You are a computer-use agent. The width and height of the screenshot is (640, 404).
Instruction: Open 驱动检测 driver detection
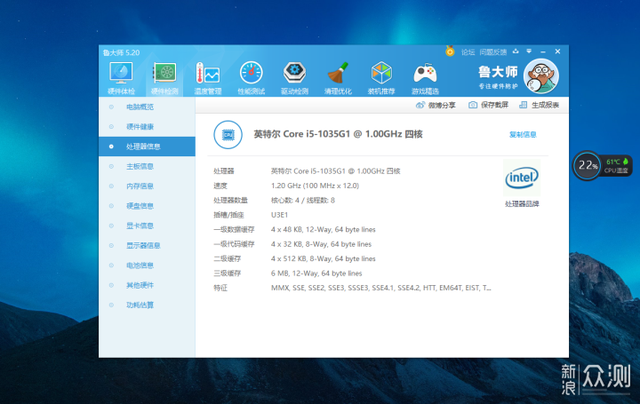[x=295, y=78]
